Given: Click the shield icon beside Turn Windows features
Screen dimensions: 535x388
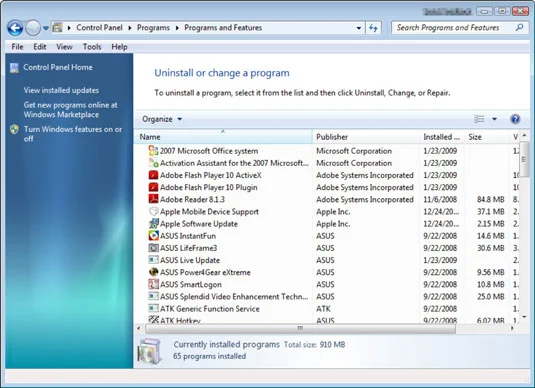Looking at the screenshot, I should 14,129.
